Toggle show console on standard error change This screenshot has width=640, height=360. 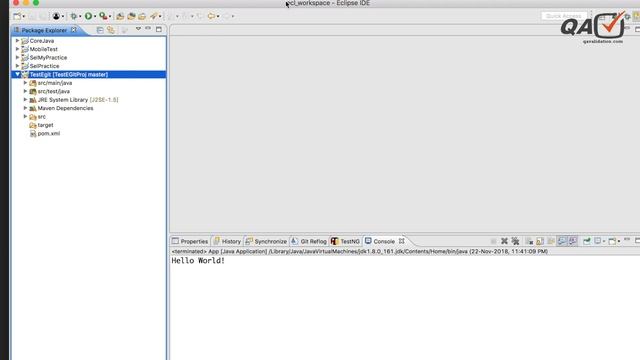(573, 241)
